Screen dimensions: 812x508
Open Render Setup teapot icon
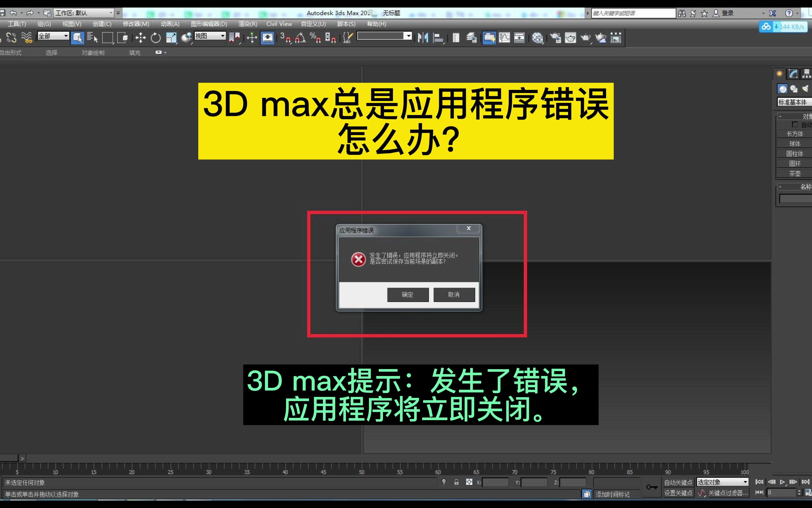pyautogui.click(x=556, y=38)
